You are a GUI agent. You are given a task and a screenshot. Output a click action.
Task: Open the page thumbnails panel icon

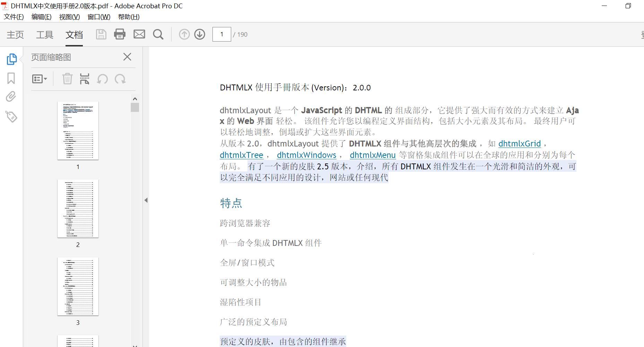point(11,59)
